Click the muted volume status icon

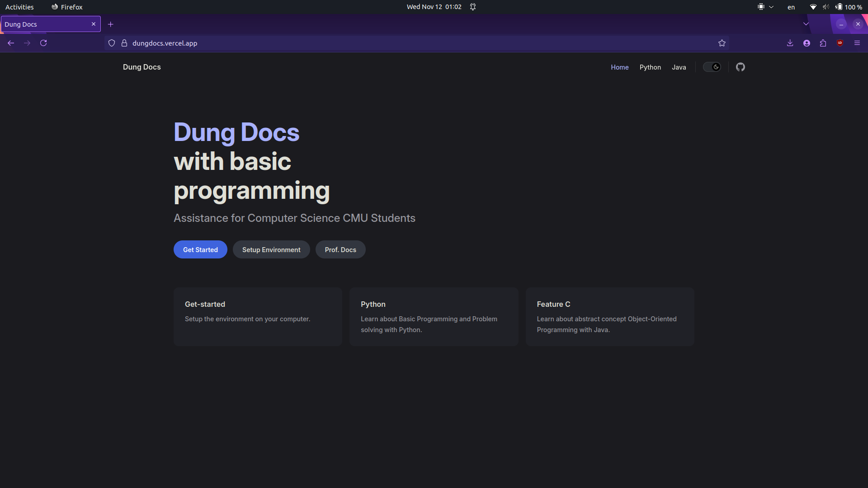click(826, 7)
